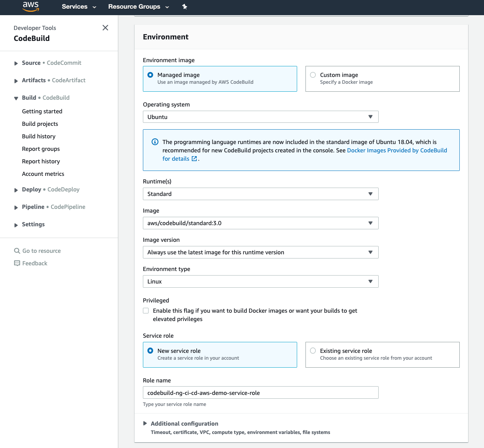Click the Go to resource search icon
The height and width of the screenshot is (448, 484).
[17, 251]
